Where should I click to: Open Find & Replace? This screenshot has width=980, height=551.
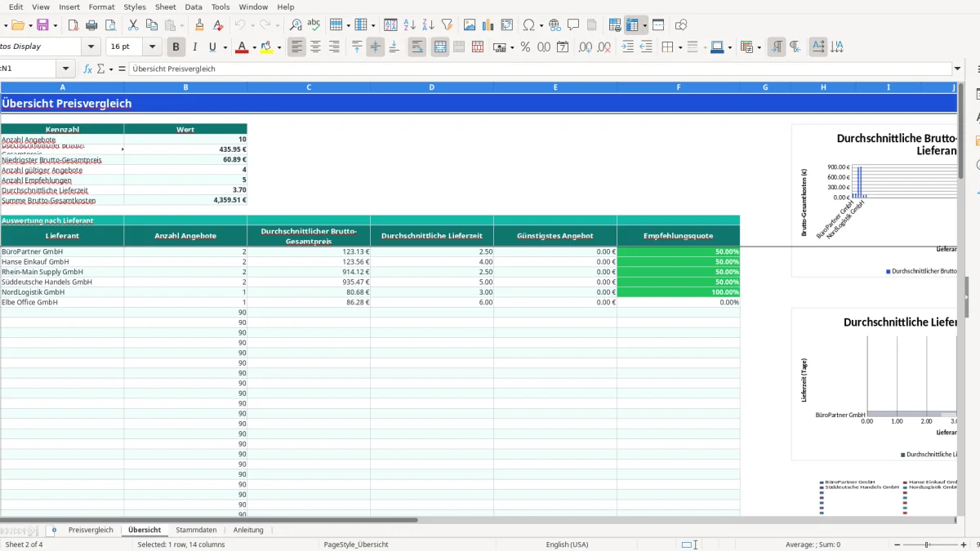(296, 25)
